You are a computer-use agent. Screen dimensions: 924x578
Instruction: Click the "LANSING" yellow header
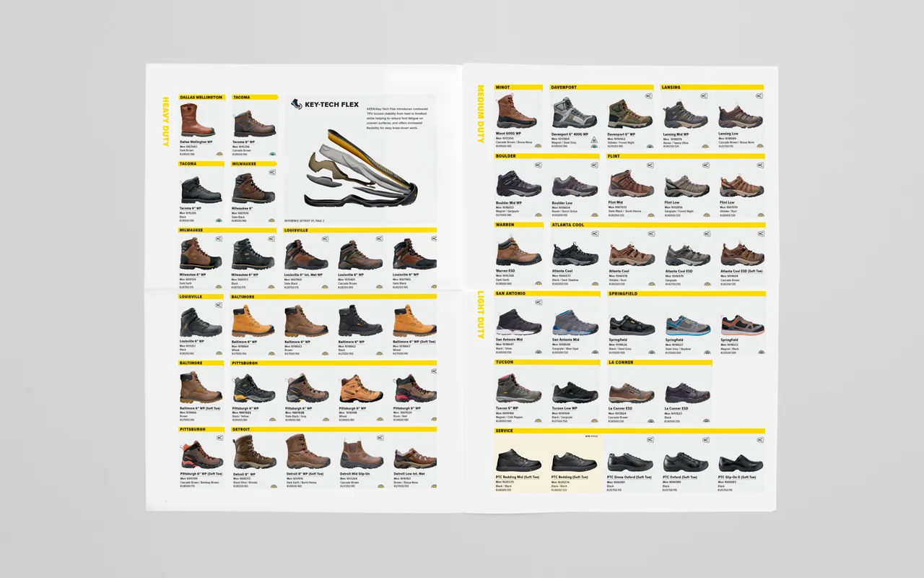pyautogui.click(x=712, y=87)
